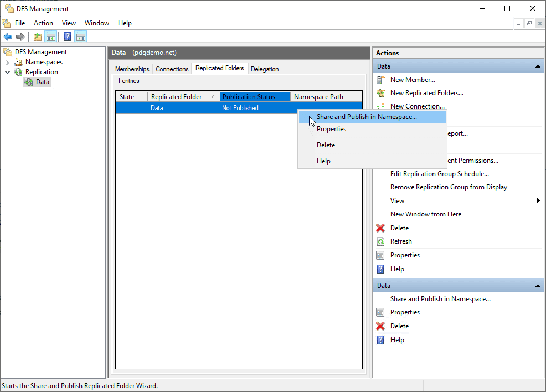Click New Replicated Folders... action
This screenshot has height=392, width=546.
426,93
